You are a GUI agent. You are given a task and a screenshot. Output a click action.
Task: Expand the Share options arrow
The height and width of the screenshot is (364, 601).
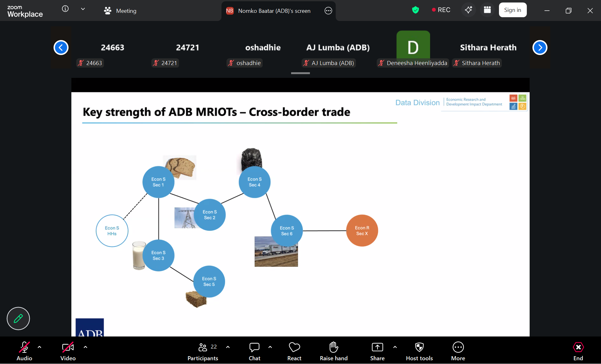point(395,347)
